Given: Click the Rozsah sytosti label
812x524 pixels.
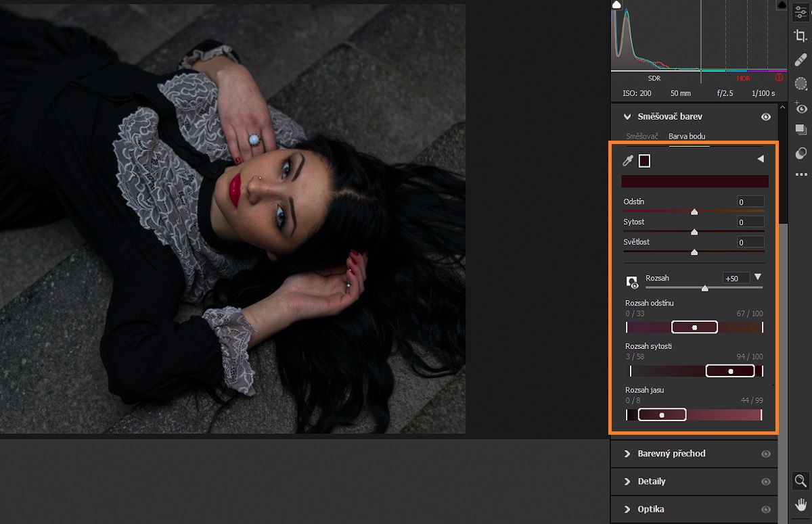Looking at the screenshot, I should click(x=648, y=346).
